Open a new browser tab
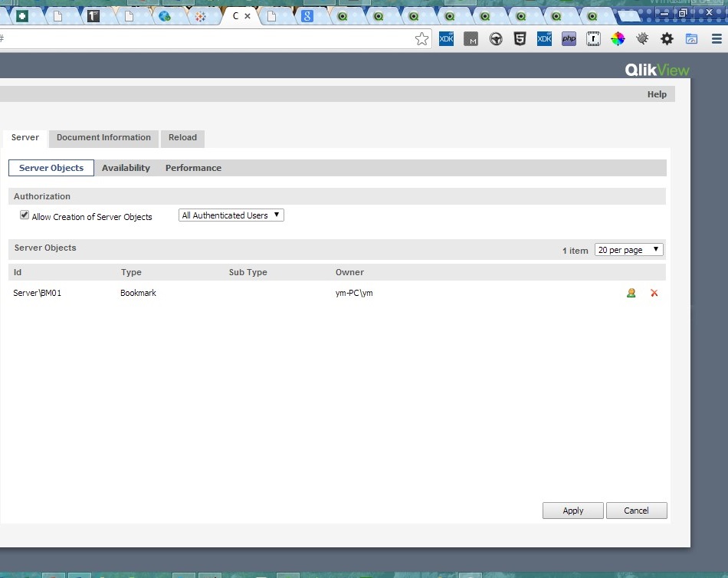This screenshot has width=728, height=578. (x=629, y=17)
